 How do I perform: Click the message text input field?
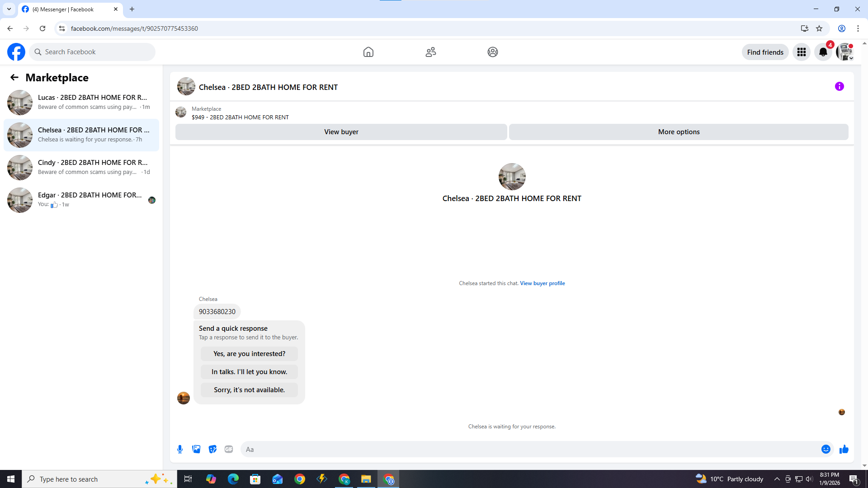529,449
